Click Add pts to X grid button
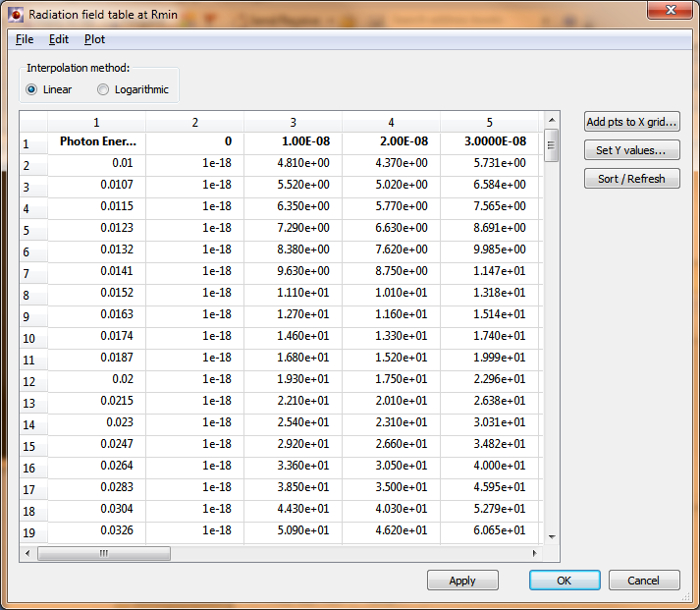The width and height of the screenshot is (700, 610). [631, 123]
